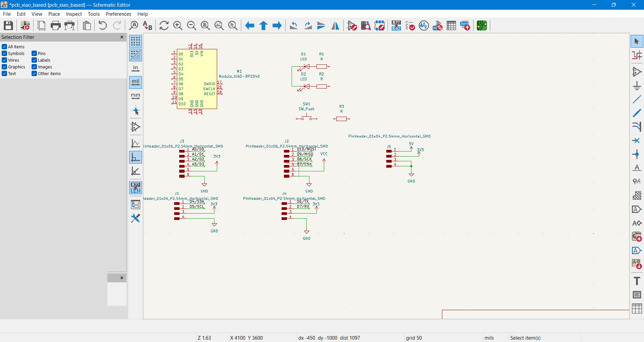Toggle grid display visibility
Image resolution: width=644 pixels, height=342 pixels.
(x=136, y=41)
